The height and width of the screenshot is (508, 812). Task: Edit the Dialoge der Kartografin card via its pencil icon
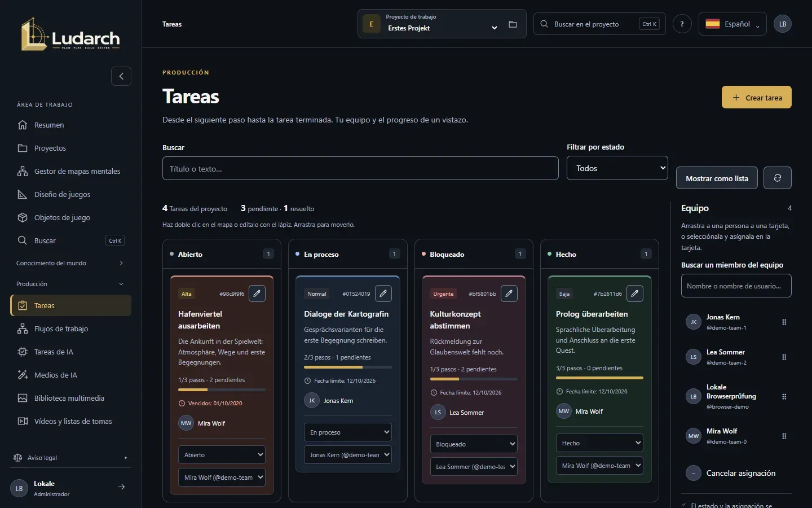(x=383, y=294)
